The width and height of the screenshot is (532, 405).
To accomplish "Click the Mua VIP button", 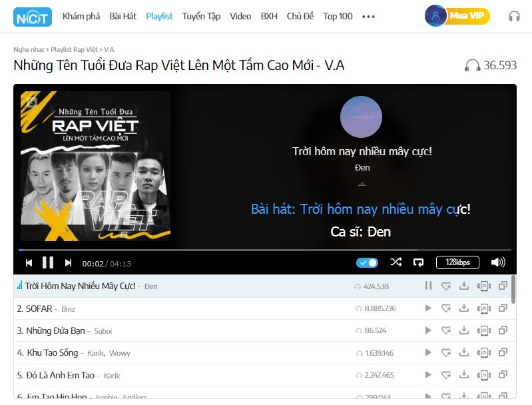I will tap(467, 15).
